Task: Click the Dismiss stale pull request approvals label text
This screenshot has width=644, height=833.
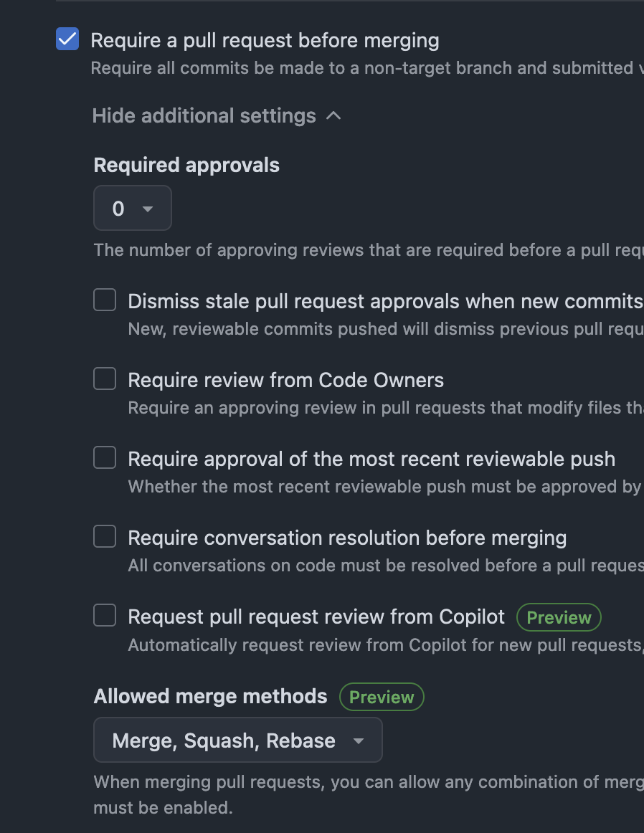Action: click(384, 301)
